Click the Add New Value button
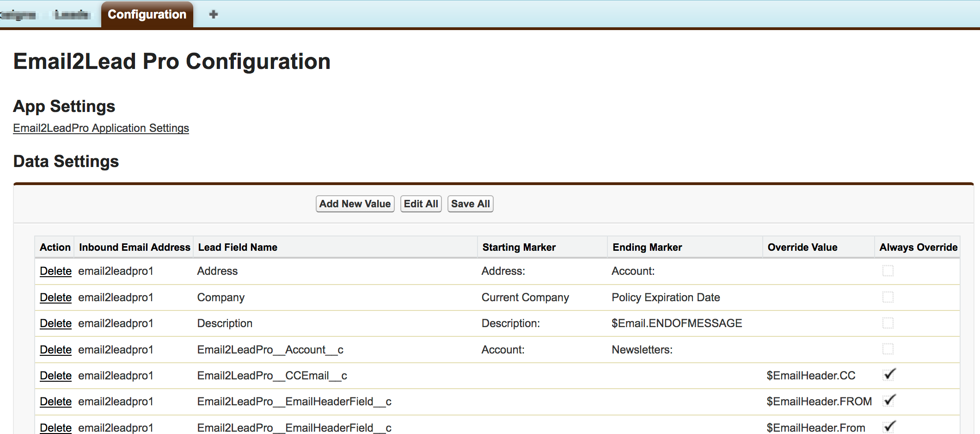The image size is (980, 434). (354, 204)
